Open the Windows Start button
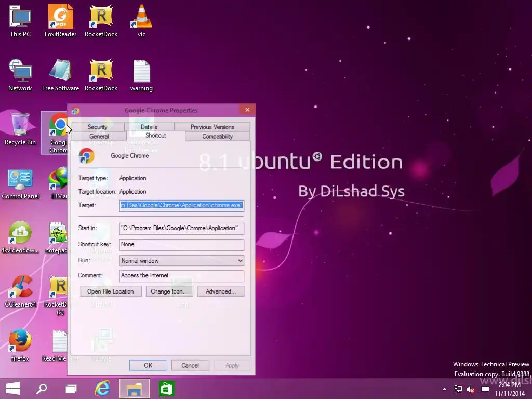Viewport: 532px width, 399px height. pyautogui.click(x=13, y=389)
